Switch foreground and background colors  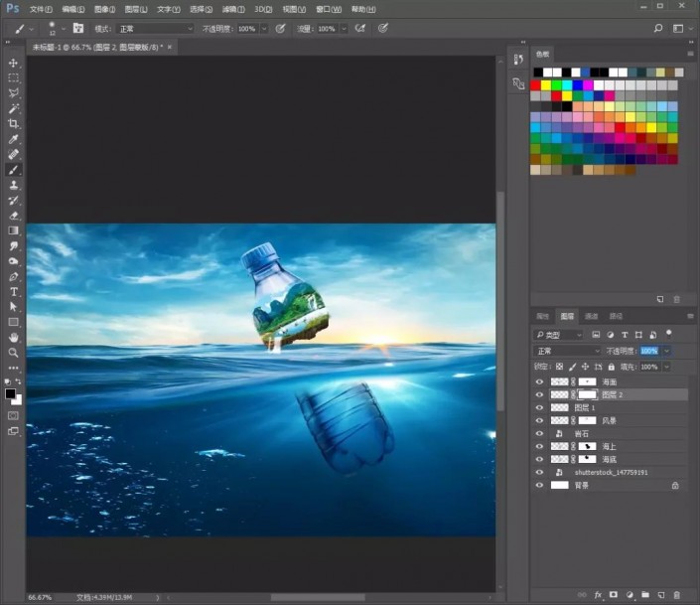pos(18,381)
